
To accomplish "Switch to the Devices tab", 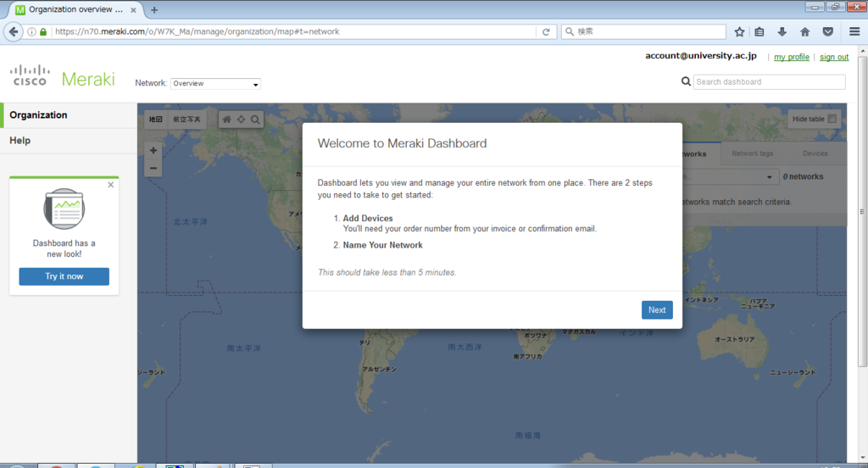I will [815, 153].
